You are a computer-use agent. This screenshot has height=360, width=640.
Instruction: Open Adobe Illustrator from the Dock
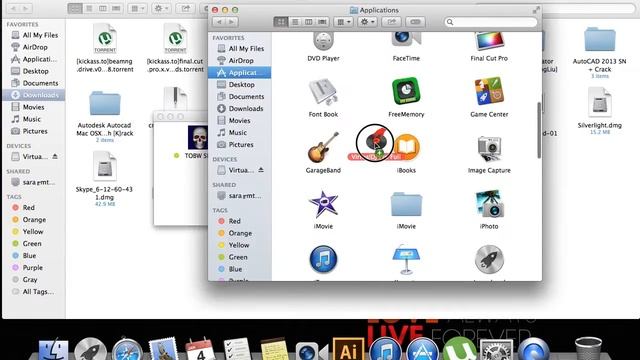click(348, 349)
